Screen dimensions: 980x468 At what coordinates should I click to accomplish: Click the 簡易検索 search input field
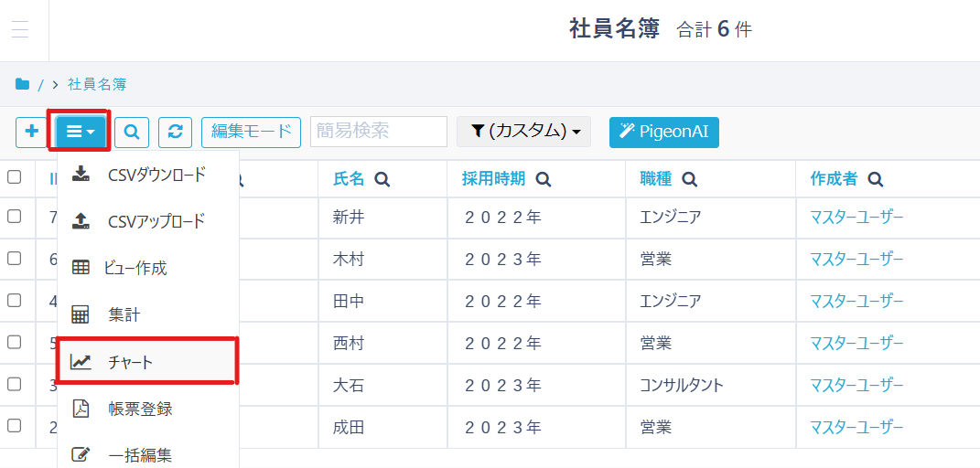(378, 132)
